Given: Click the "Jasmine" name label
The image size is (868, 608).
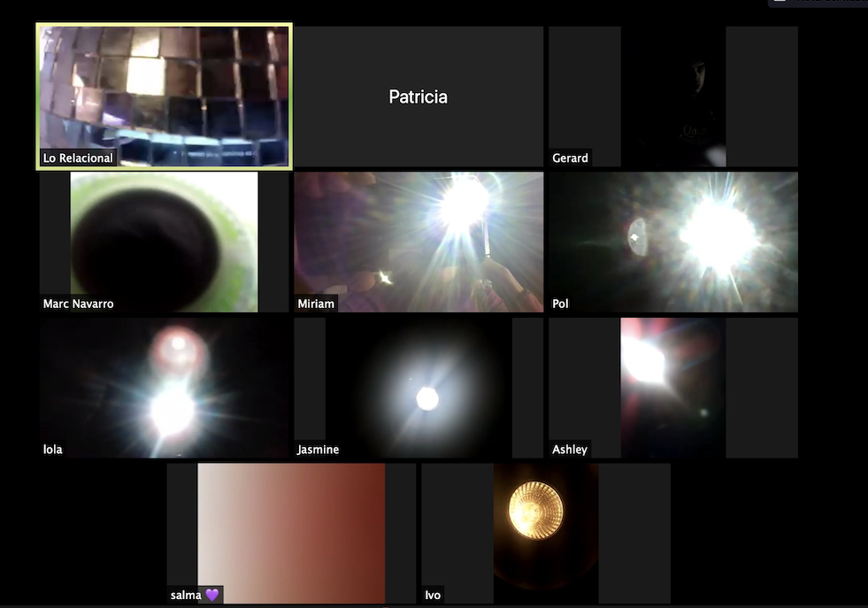Looking at the screenshot, I should [x=318, y=450].
